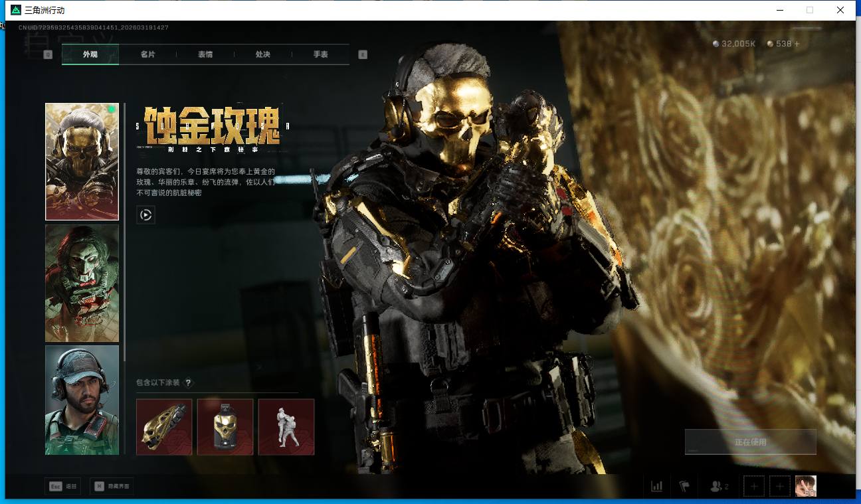Click the 三角洲行动 app icon in title bar
Screen dimensions: 861x504
[16, 10]
